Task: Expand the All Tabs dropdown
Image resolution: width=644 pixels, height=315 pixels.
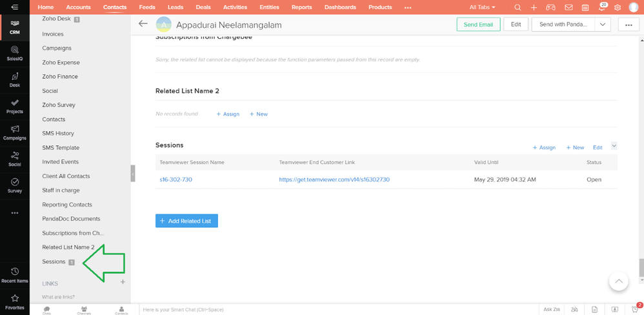Action: (483, 7)
